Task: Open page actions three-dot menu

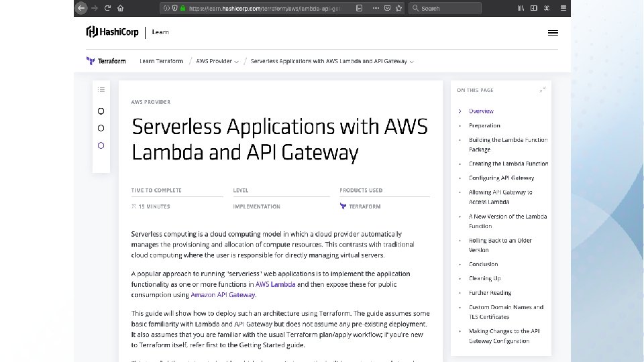Action: click(x=376, y=8)
